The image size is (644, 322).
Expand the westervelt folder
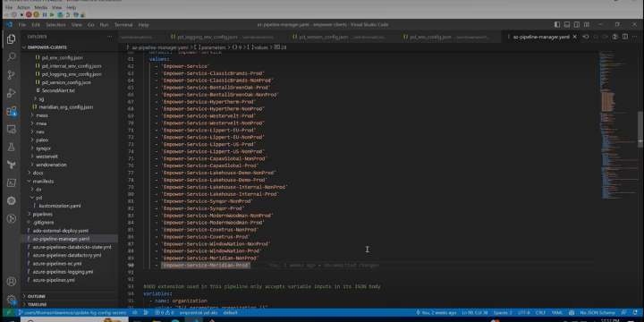[x=47, y=157]
